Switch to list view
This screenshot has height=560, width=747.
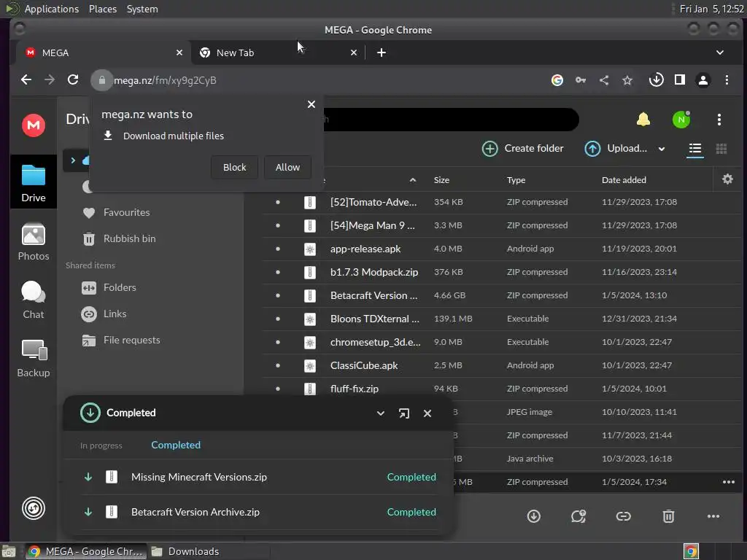695,149
